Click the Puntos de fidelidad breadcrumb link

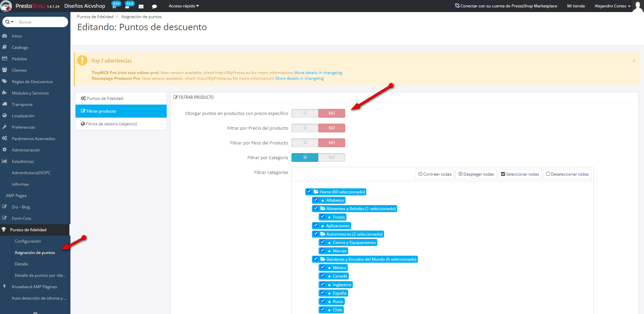click(x=95, y=17)
